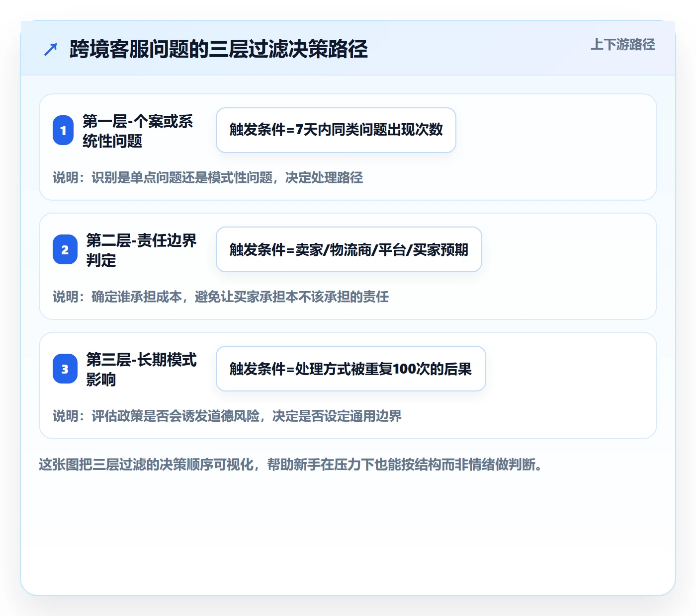Click the heading 第三层-长期模式影响
696x616 pixels.
[x=141, y=369]
